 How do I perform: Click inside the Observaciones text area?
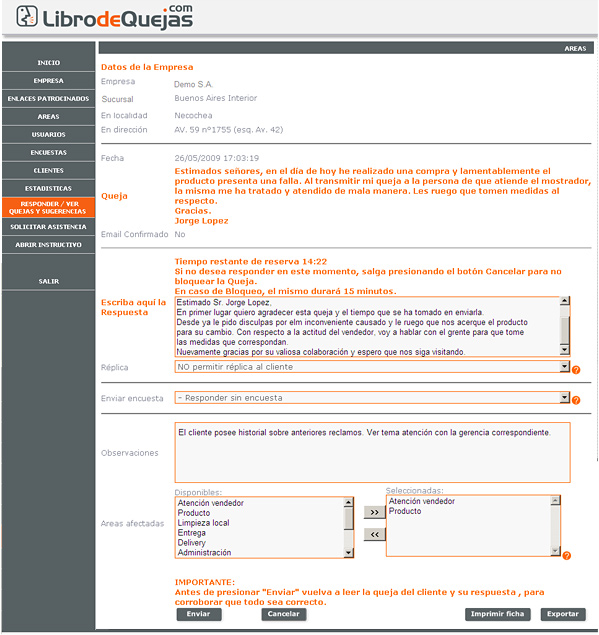[372, 452]
